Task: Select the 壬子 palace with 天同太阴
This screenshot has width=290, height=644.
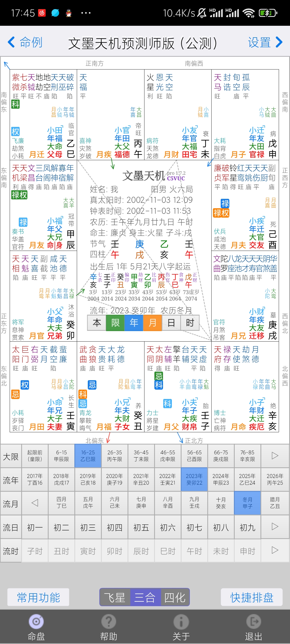Action: coord(178,387)
